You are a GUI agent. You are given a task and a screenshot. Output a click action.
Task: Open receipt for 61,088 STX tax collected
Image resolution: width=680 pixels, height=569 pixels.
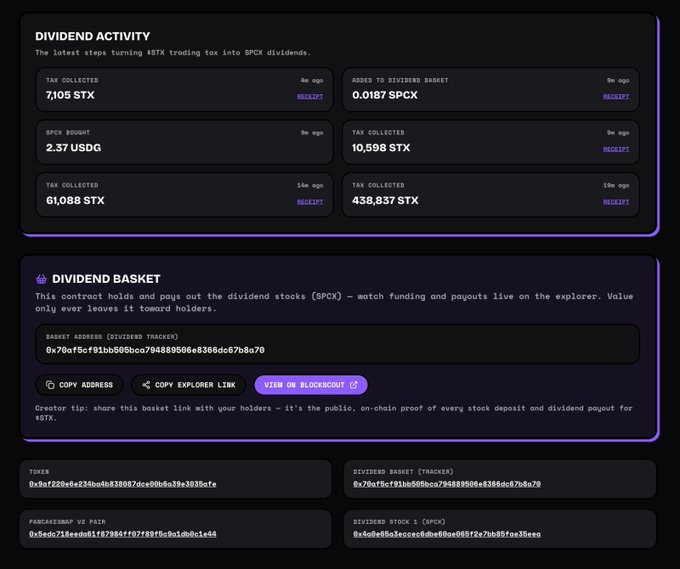click(x=310, y=202)
